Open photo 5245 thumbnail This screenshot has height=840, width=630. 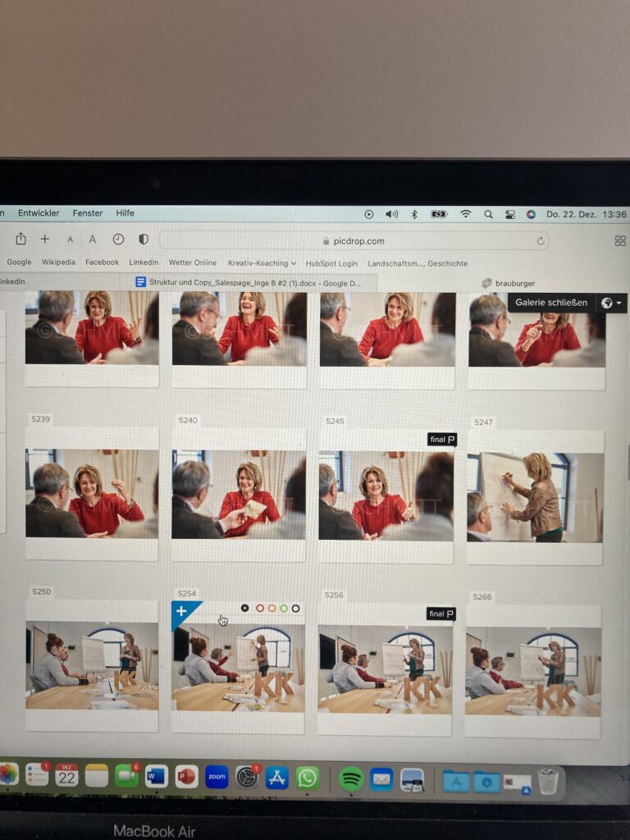[x=386, y=495]
